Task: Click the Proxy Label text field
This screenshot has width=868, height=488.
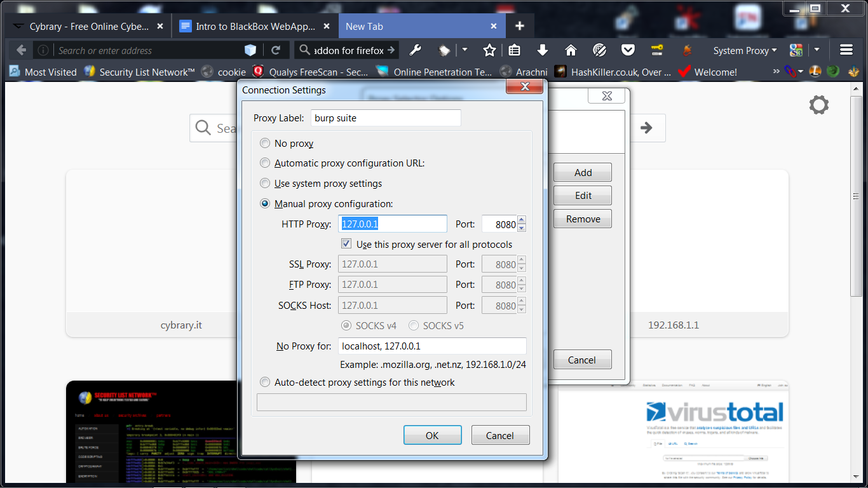Action: coord(386,118)
